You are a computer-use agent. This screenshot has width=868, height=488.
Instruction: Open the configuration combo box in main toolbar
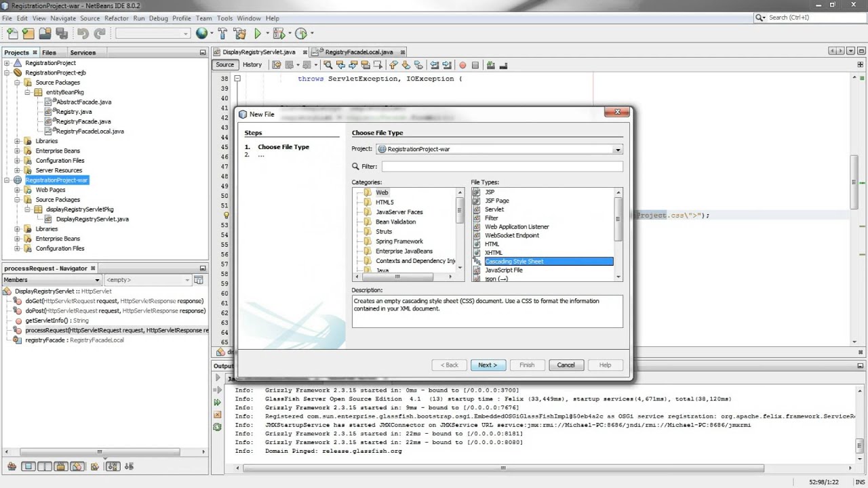pyautogui.click(x=153, y=33)
